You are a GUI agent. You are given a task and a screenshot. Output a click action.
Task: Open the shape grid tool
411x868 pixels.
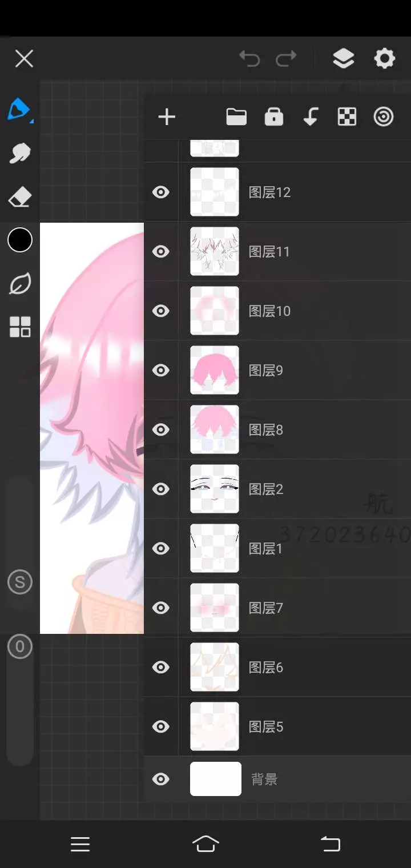click(x=20, y=327)
